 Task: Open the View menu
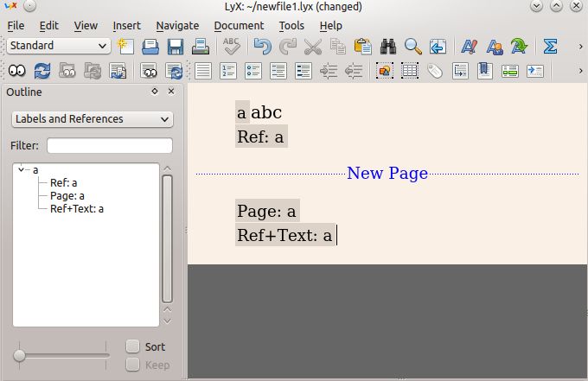click(86, 25)
